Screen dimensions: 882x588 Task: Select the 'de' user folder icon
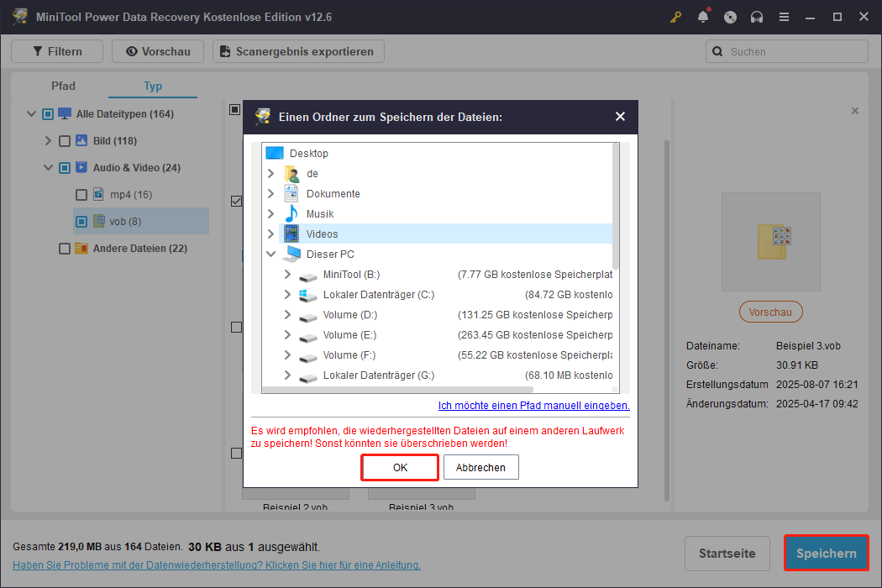[x=291, y=173]
